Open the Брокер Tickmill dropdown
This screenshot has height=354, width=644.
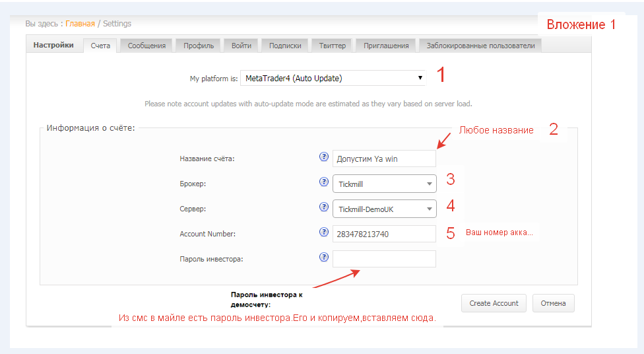tap(385, 184)
